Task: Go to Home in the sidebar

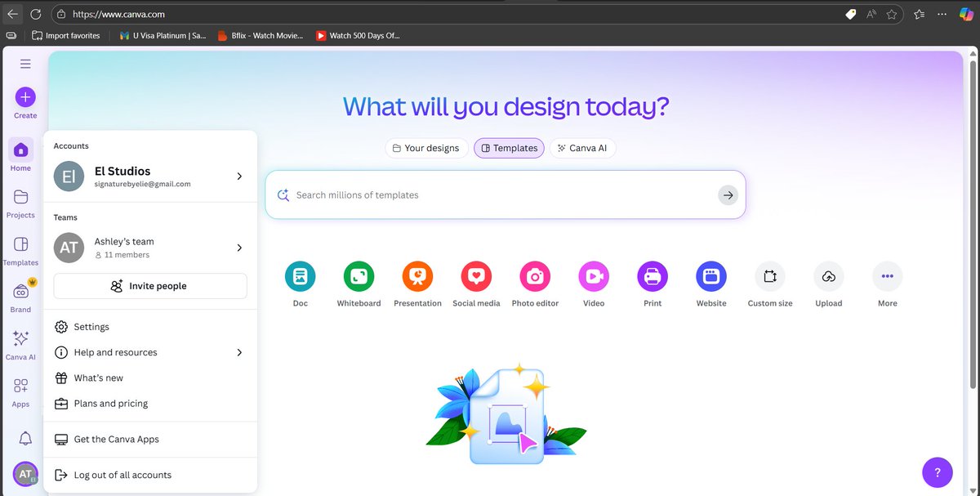Action: coord(20,154)
